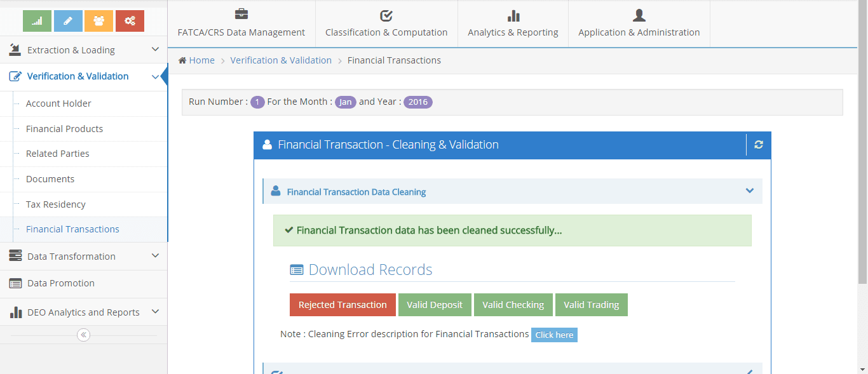Open the Classification & Computation menu
868x374 pixels.
coord(386,23)
